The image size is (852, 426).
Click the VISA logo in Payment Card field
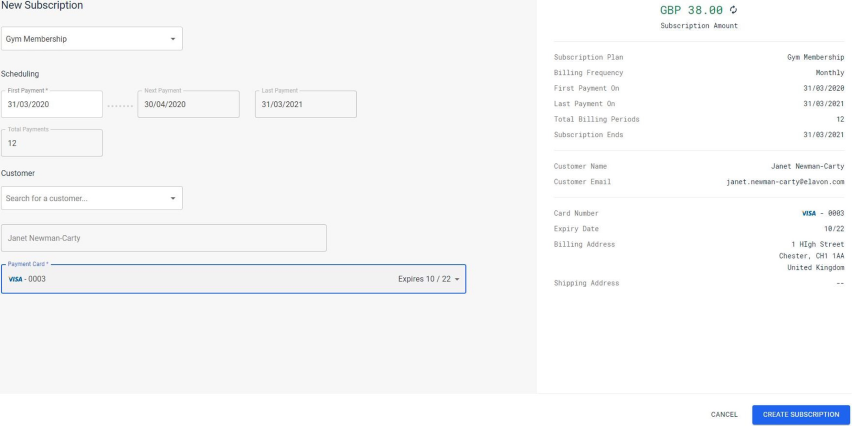point(16,279)
